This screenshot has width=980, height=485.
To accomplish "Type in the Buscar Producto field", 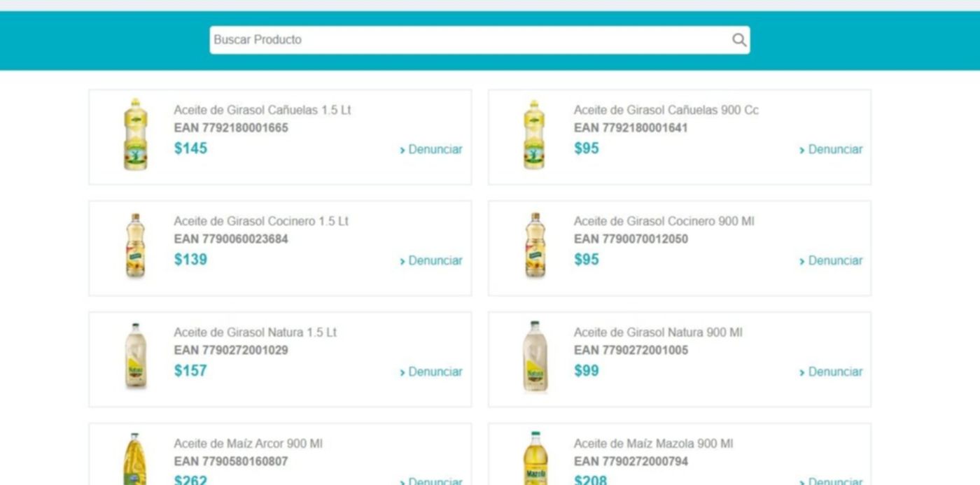I will click(x=469, y=40).
